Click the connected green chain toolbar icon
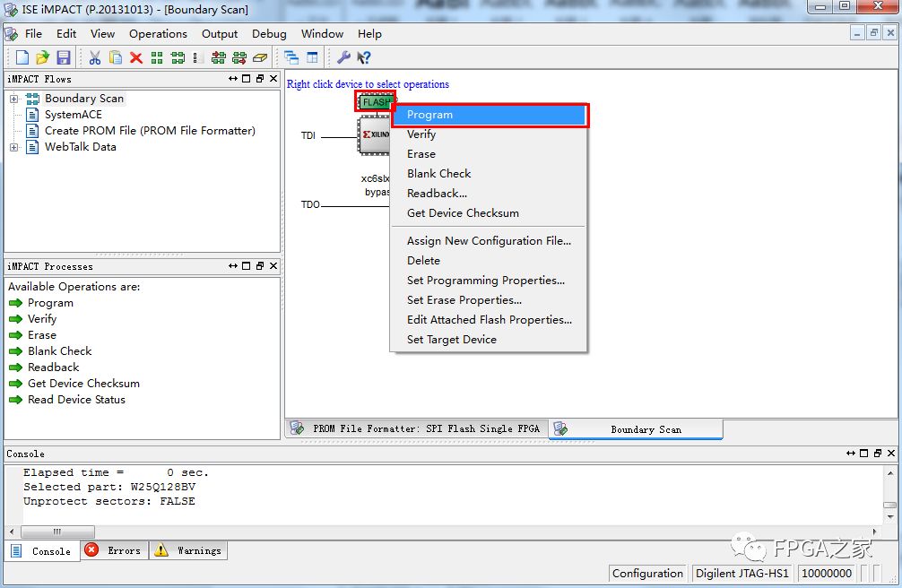The width and height of the screenshot is (902, 588). (178, 57)
